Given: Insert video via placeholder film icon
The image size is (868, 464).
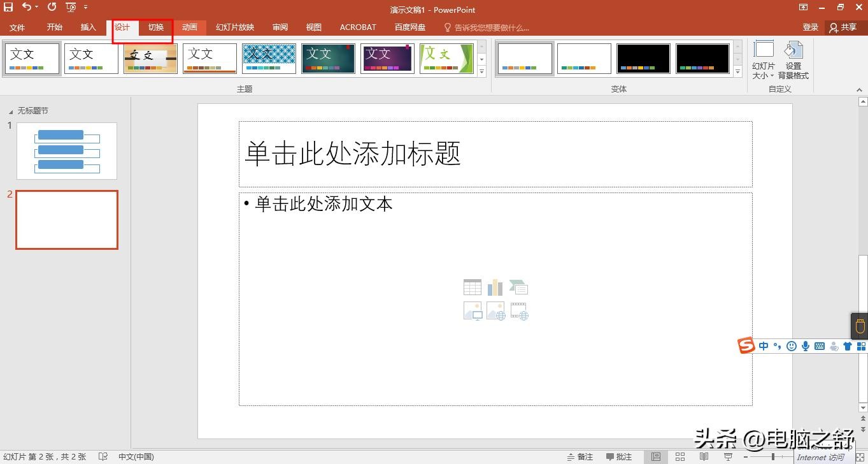Looking at the screenshot, I should tap(519, 311).
